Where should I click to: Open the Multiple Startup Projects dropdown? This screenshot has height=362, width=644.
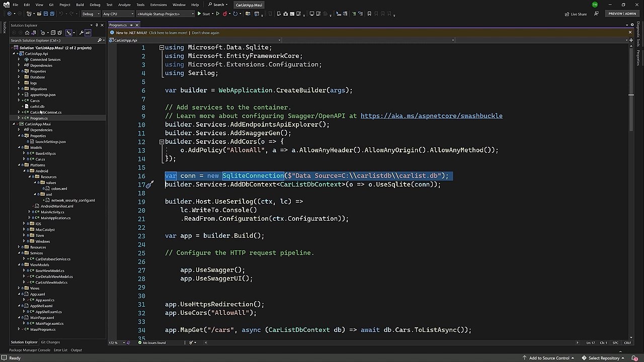(x=165, y=14)
